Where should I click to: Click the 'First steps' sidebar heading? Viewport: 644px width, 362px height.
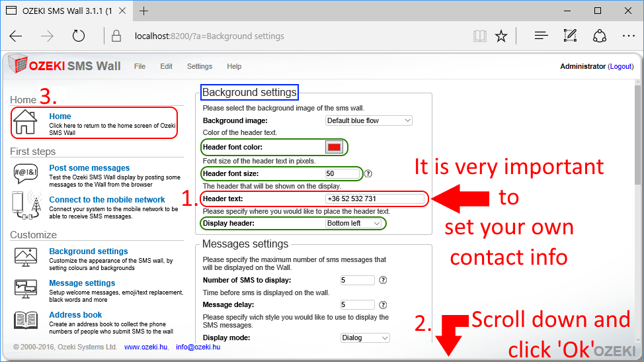click(x=32, y=152)
